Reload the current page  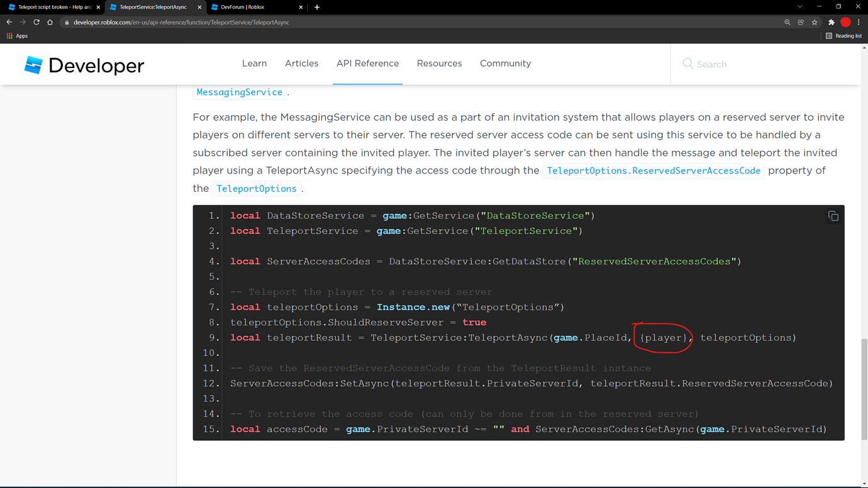tap(36, 22)
